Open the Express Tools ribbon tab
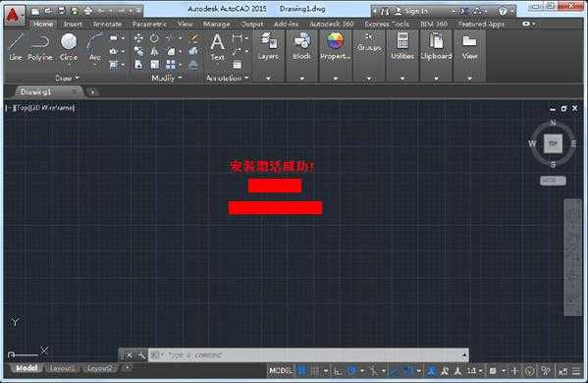The width and height of the screenshot is (588, 383). [x=387, y=24]
